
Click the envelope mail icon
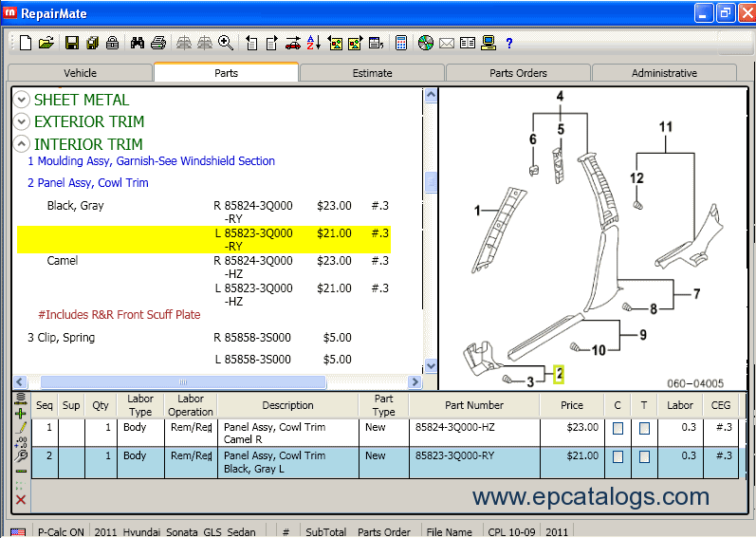(447, 43)
